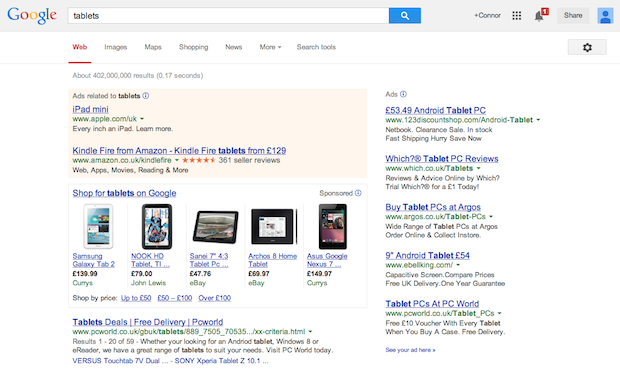Viewport: 620px width, 374px height.
Task: Filter shop by price '£50 – £100'
Action: (175, 298)
